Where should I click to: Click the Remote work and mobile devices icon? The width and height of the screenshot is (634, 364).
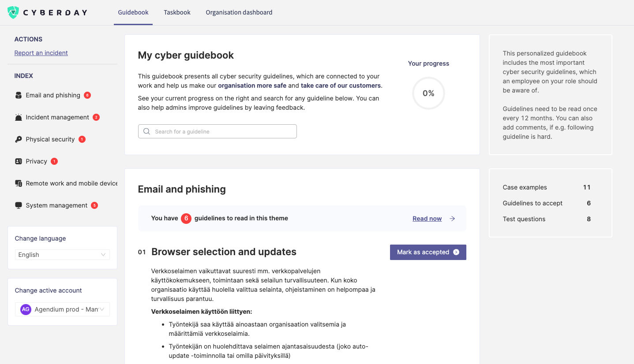click(x=19, y=183)
